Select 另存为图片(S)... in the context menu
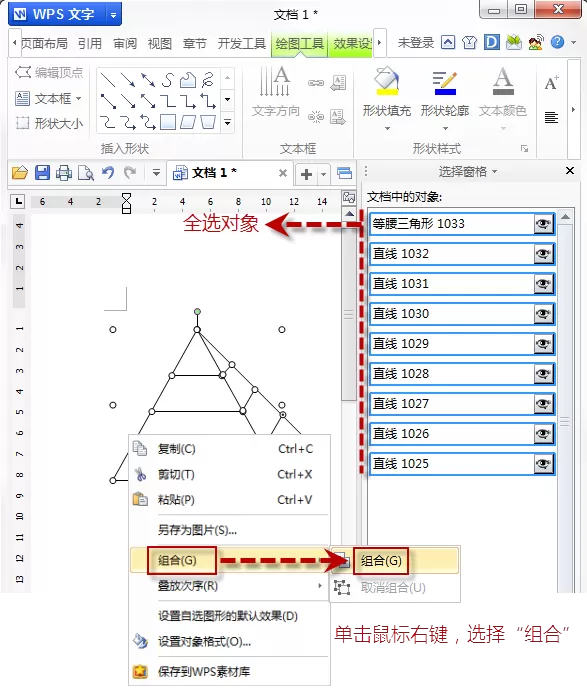Image resolution: width=587 pixels, height=688 pixels. click(229, 530)
